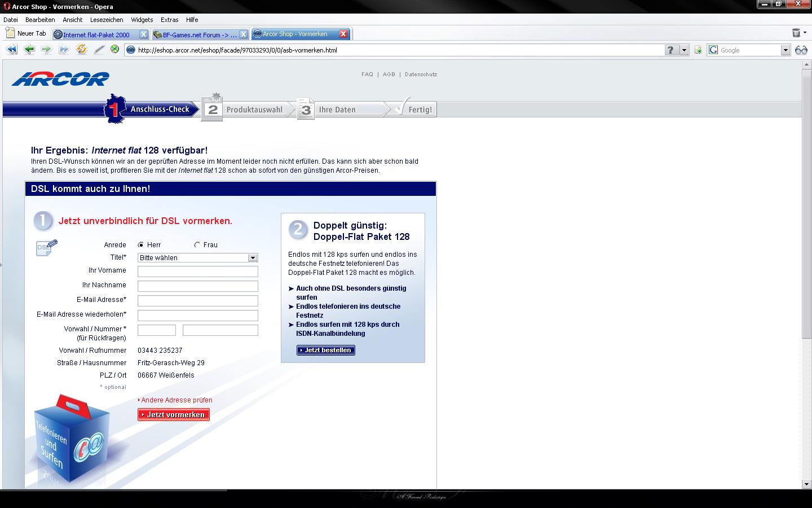Click the Vorwahl area code field
Image resolution: width=812 pixels, height=508 pixels.
click(x=157, y=330)
